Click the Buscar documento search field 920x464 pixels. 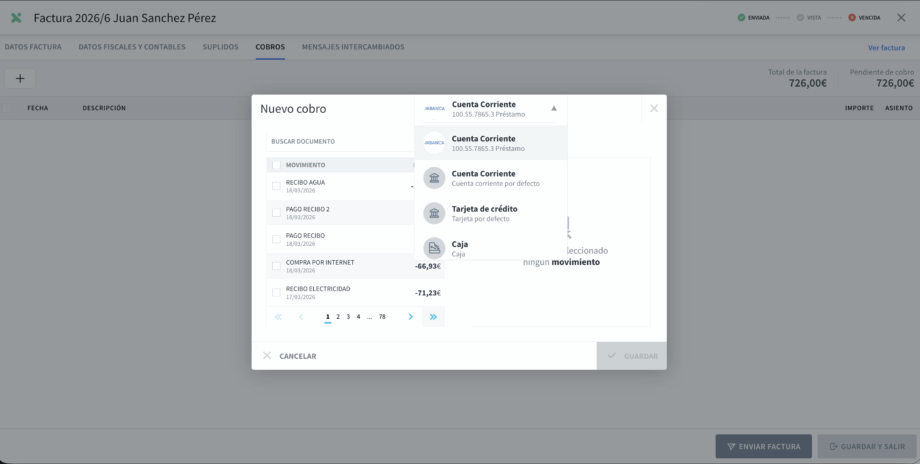point(340,142)
